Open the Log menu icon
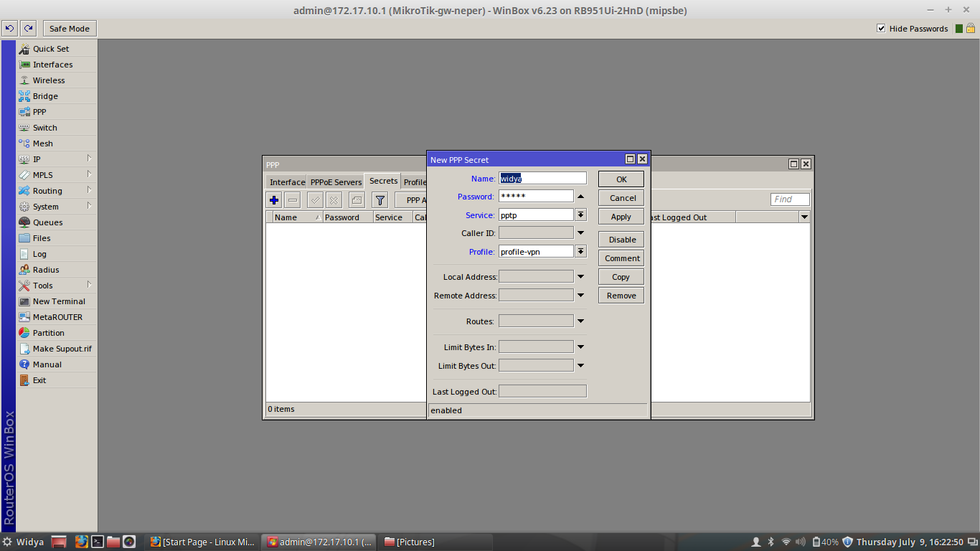Screen dimensions: 980x551 click(x=24, y=254)
